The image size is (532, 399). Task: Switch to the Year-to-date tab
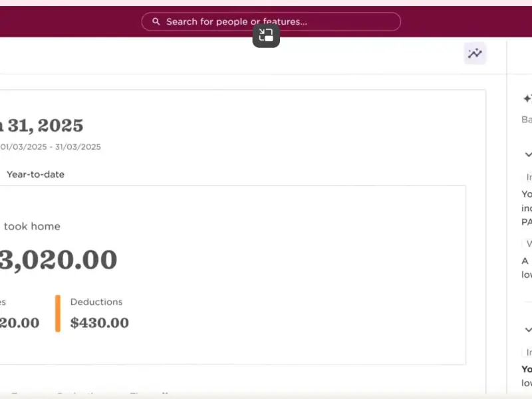(35, 175)
